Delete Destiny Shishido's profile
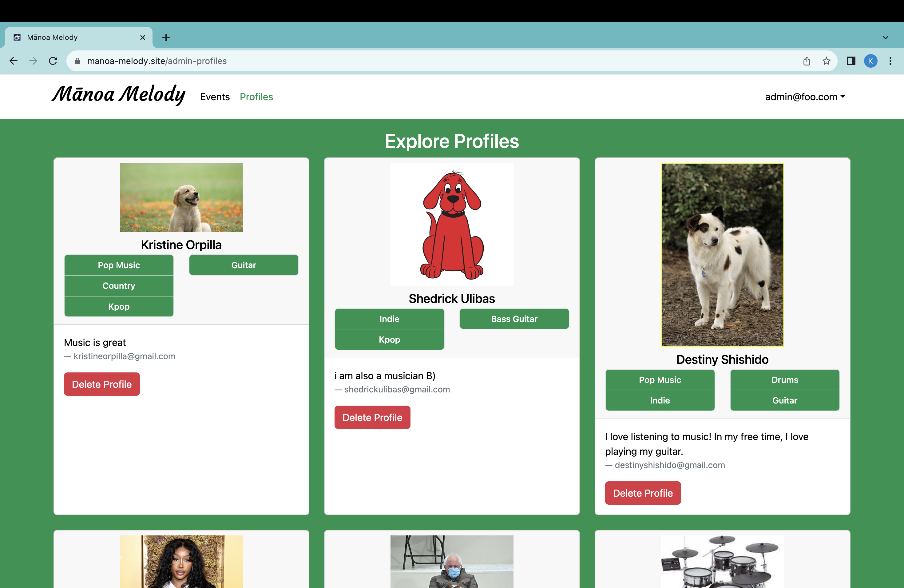Viewport: 904px width, 588px height. (x=643, y=493)
